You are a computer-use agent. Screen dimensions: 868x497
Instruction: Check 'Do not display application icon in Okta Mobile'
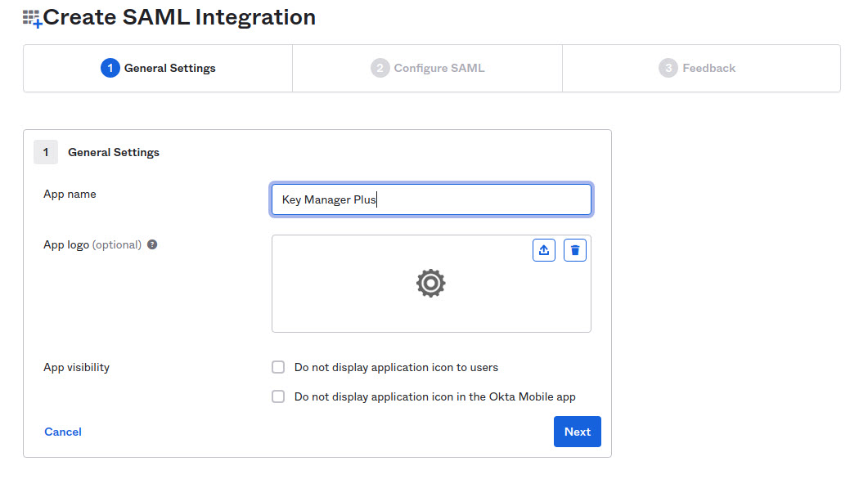(x=278, y=396)
